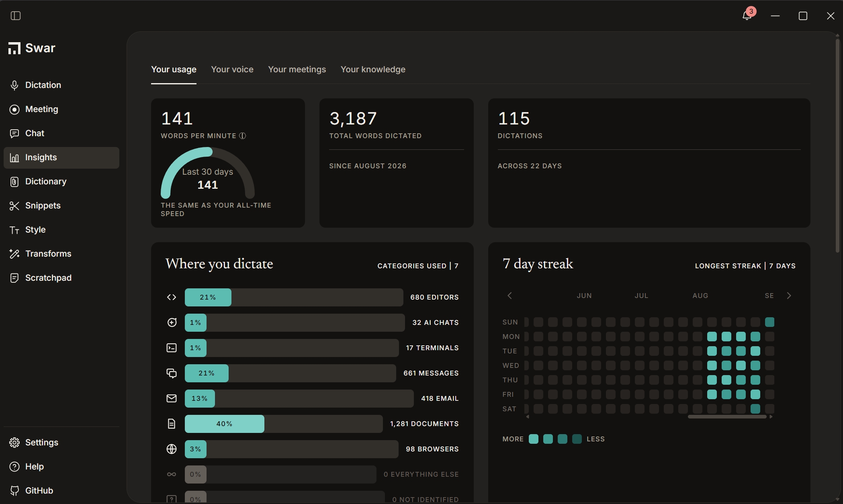Switch to the Your knowledge tab

click(x=373, y=69)
